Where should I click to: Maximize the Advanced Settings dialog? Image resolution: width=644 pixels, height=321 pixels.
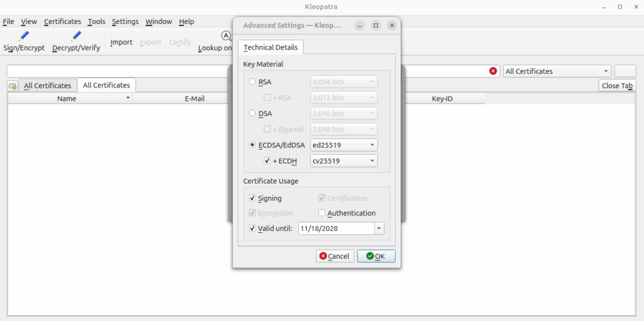coord(376,25)
